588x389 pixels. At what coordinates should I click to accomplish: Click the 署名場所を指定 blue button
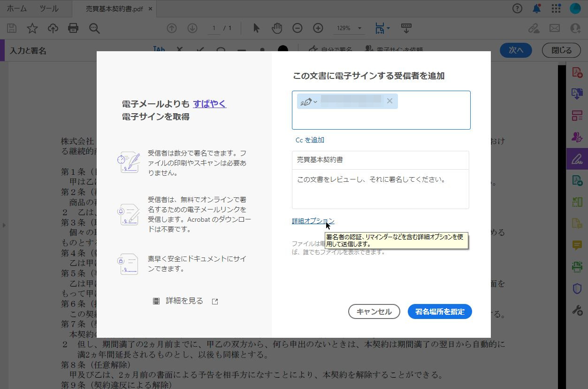click(x=439, y=311)
